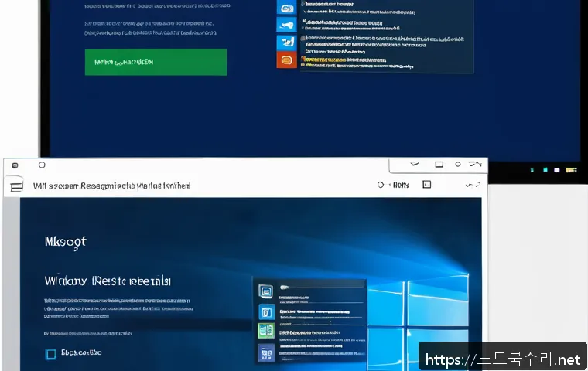The image size is (588, 371).
Task: Select the 'Nofts' radio option
Action: pyautogui.click(x=381, y=185)
